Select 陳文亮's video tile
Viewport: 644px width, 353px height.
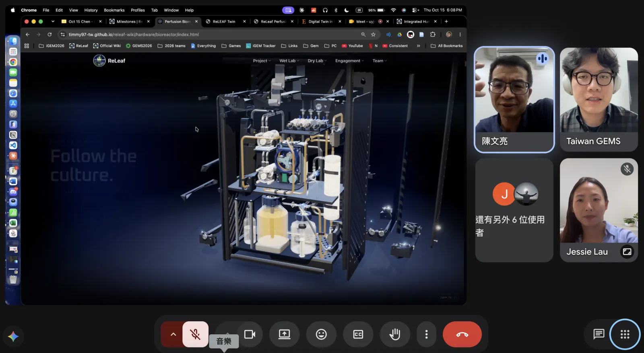(x=514, y=100)
